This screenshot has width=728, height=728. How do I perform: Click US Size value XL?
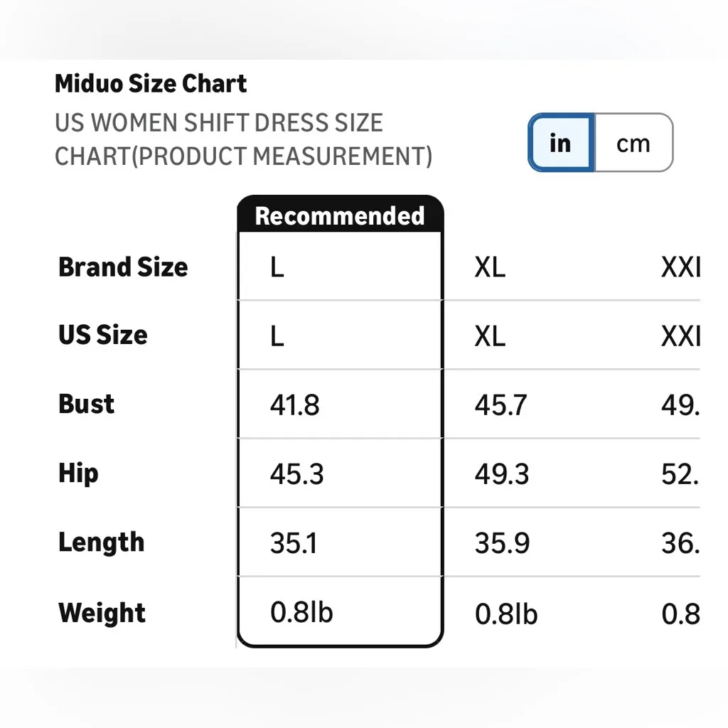point(488,334)
